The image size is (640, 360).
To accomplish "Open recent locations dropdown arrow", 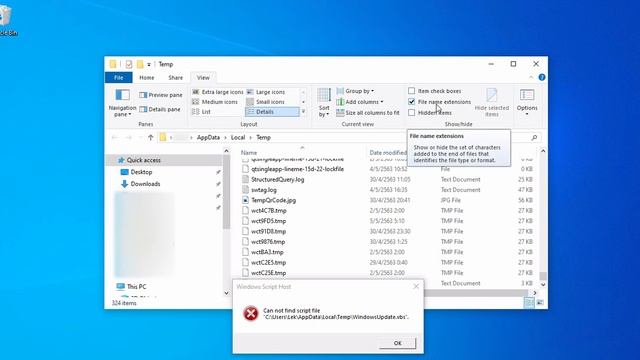I will [x=141, y=138].
